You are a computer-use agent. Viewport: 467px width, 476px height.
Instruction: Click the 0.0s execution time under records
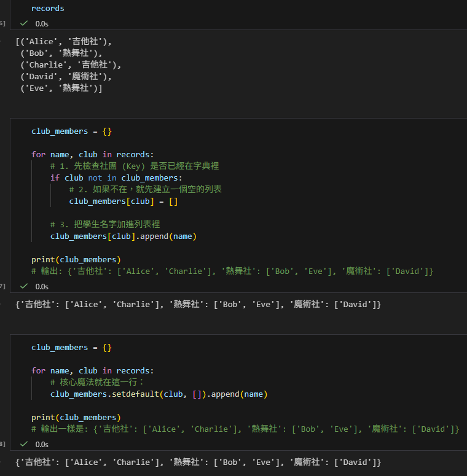click(x=42, y=23)
